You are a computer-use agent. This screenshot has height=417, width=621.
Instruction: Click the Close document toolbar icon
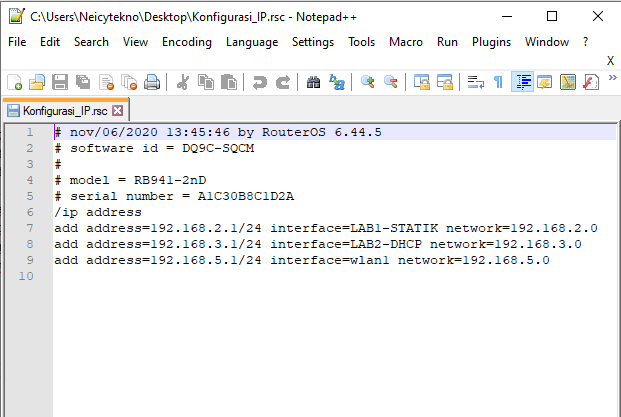pos(106,82)
